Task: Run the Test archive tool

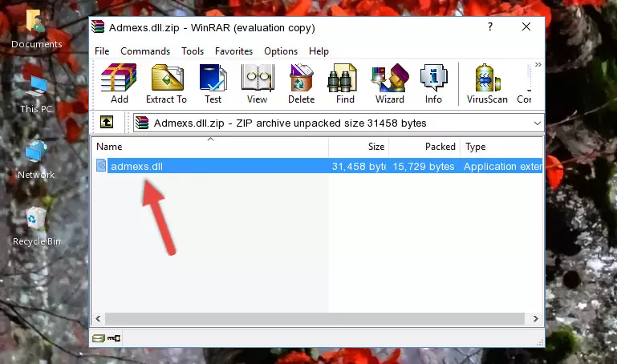Action: (x=213, y=83)
